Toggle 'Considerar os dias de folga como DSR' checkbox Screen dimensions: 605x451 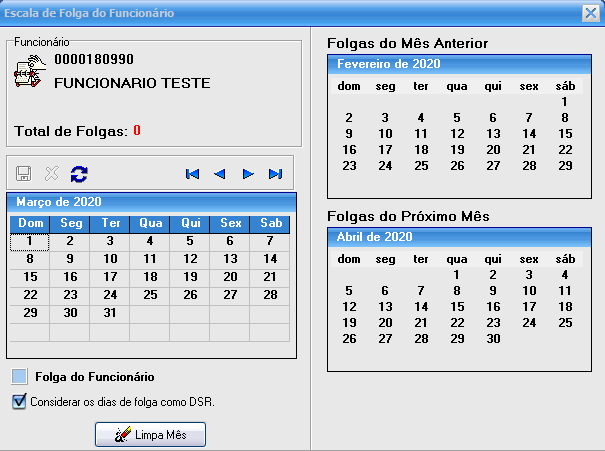20,402
